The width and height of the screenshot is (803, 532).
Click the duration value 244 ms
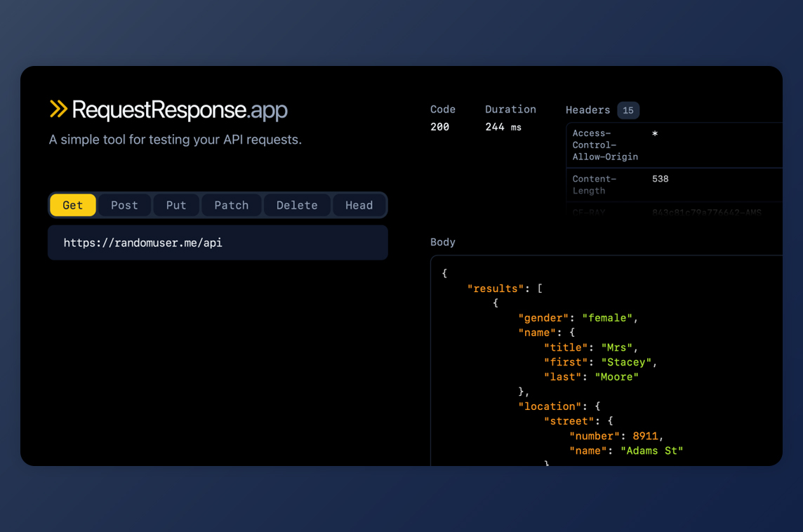(x=503, y=127)
